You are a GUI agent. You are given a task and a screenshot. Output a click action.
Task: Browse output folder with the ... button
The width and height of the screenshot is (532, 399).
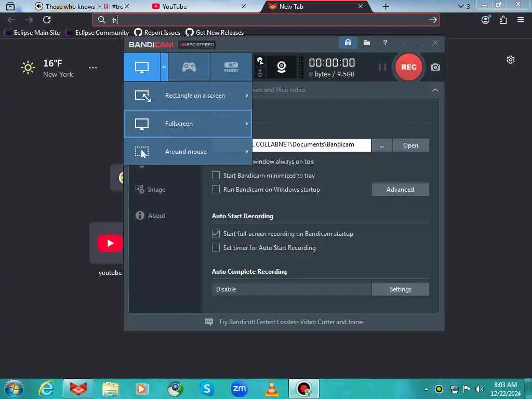382,145
